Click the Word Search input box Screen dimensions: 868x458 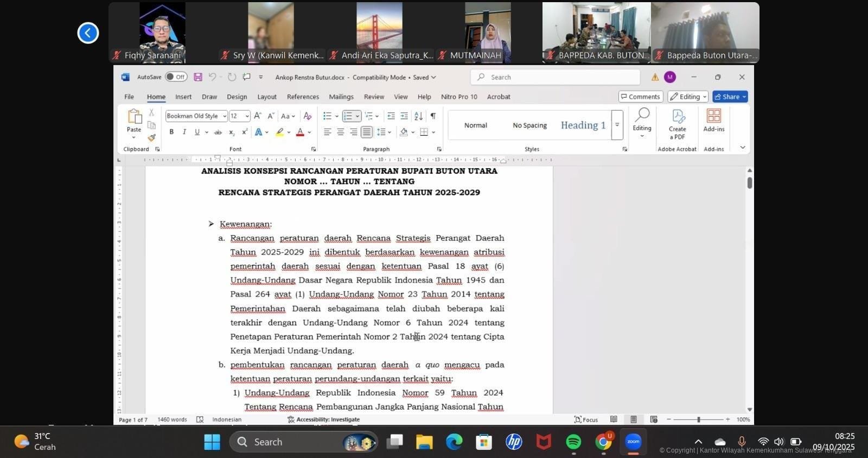pos(555,77)
